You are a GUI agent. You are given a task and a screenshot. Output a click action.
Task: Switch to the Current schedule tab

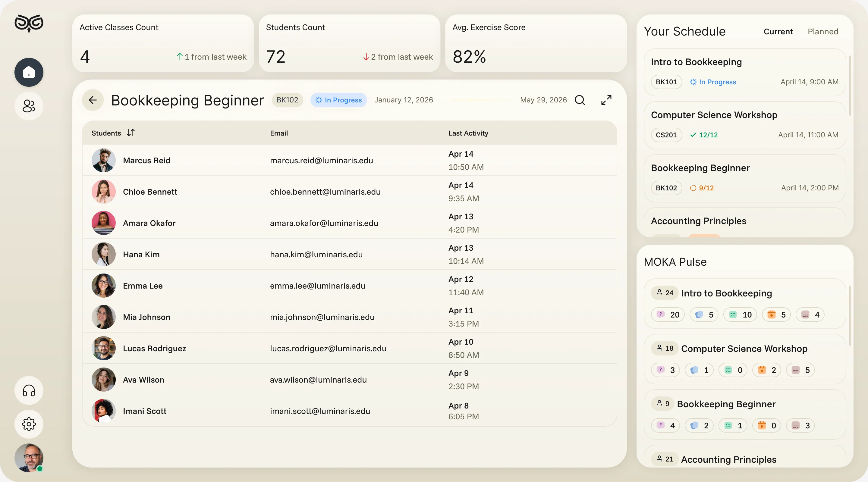pos(778,32)
